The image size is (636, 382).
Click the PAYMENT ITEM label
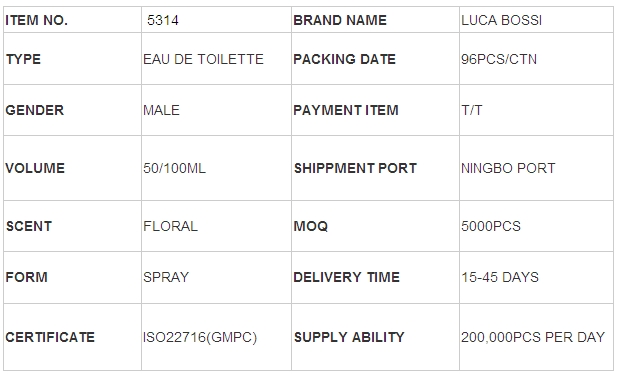(346, 110)
